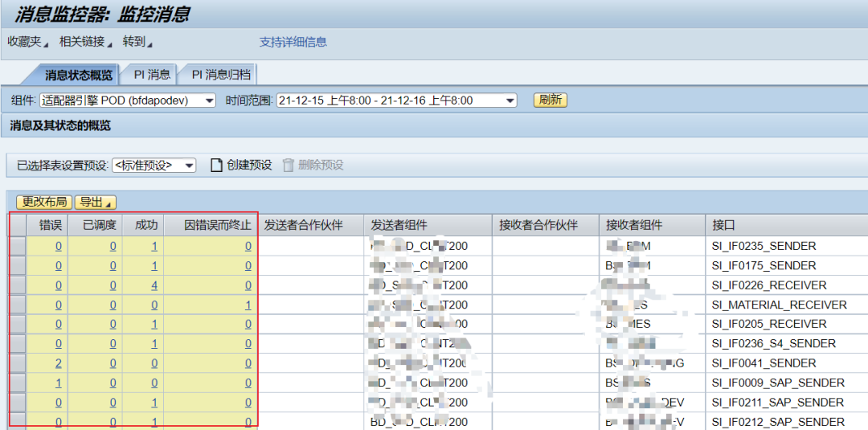This screenshot has width=868, height=430.
Task: Open success count 4 for SI_IF0226_RECEIVER
Action: point(154,285)
